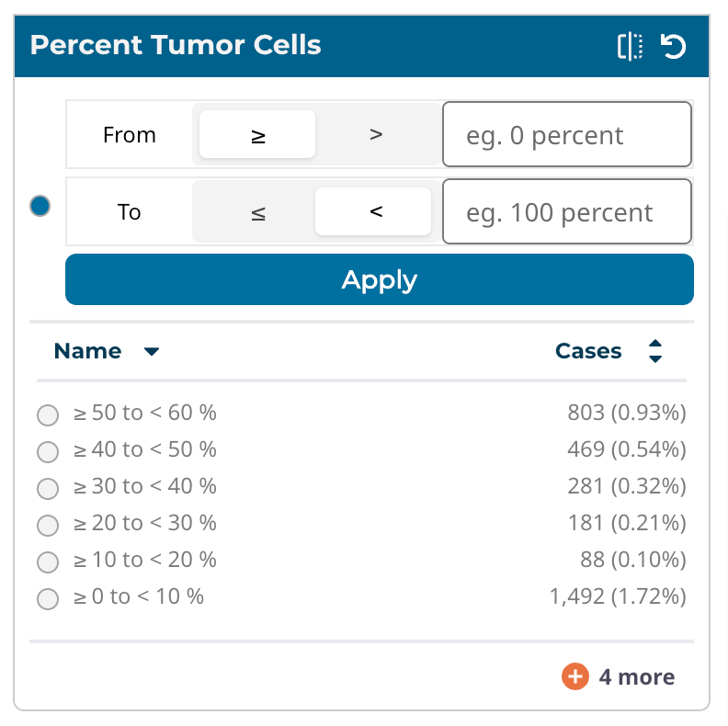The image size is (728, 726).
Task: Choose the ≥ 30 to < 40 % option
Action: point(47,488)
